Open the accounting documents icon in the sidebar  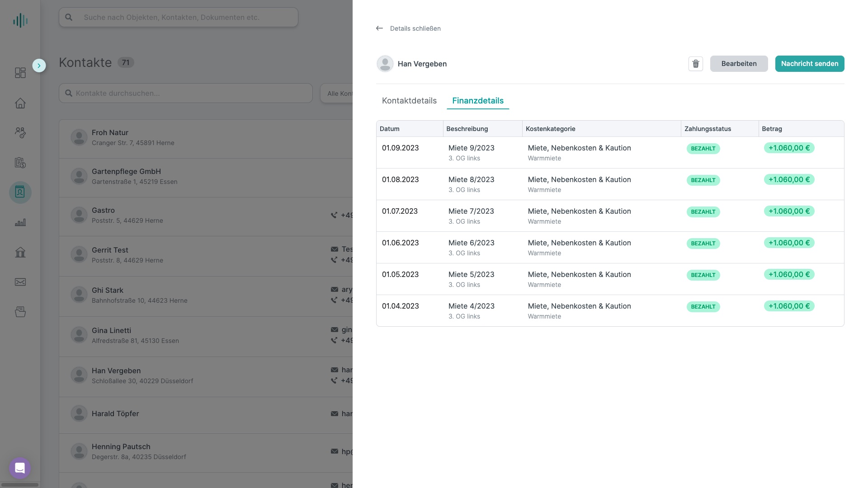pos(20,163)
